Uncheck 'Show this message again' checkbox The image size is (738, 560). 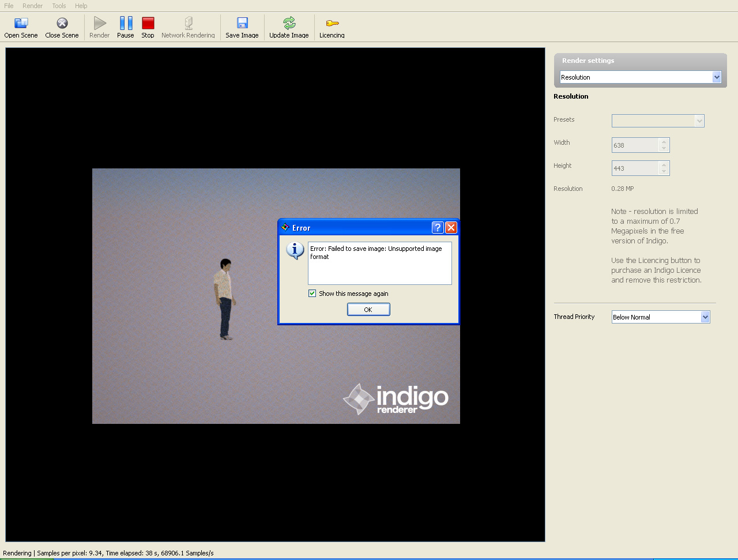click(x=312, y=294)
